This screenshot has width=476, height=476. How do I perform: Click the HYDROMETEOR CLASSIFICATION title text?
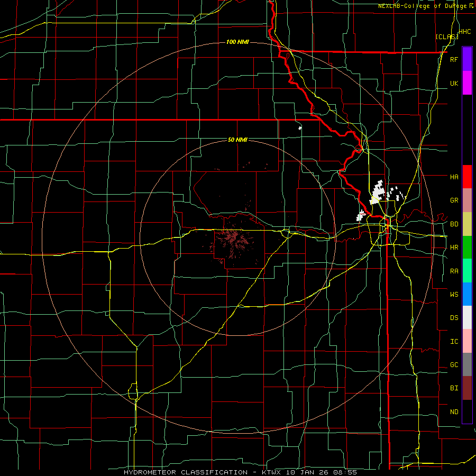[186, 472]
